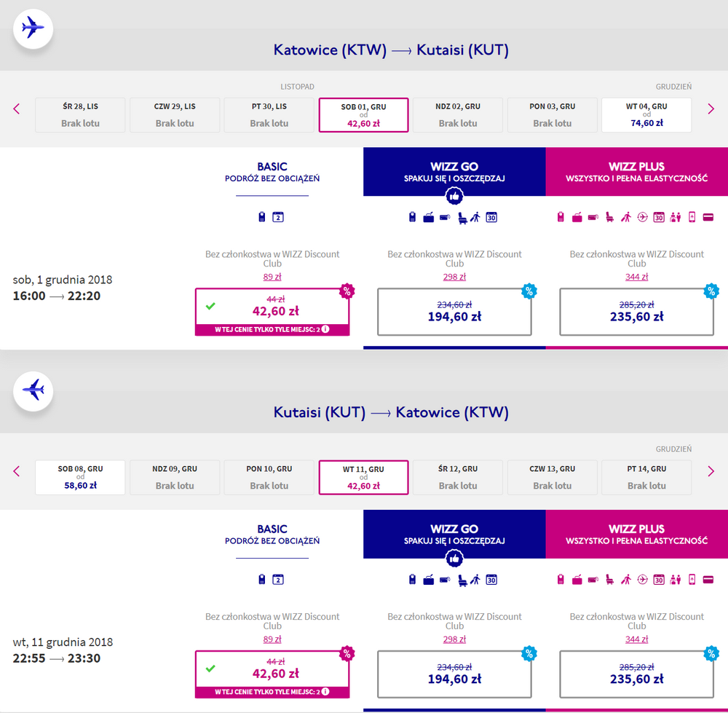This screenshot has width=728, height=713.
Task: Click outbound BASIC pink percent discount badge
Action: (347, 291)
